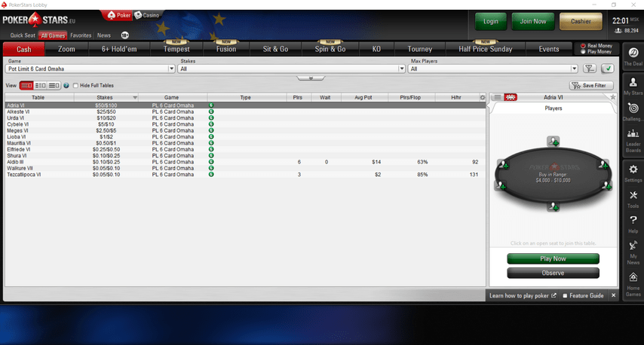Tick the Feature Guide checkbox
The height and width of the screenshot is (345, 644).
click(565, 295)
